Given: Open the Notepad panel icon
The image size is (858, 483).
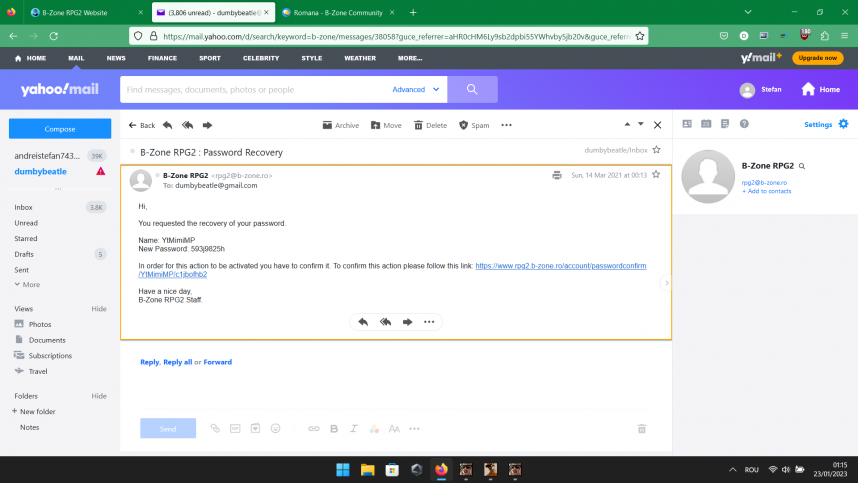Looking at the screenshot, I should tap(725, 124).
